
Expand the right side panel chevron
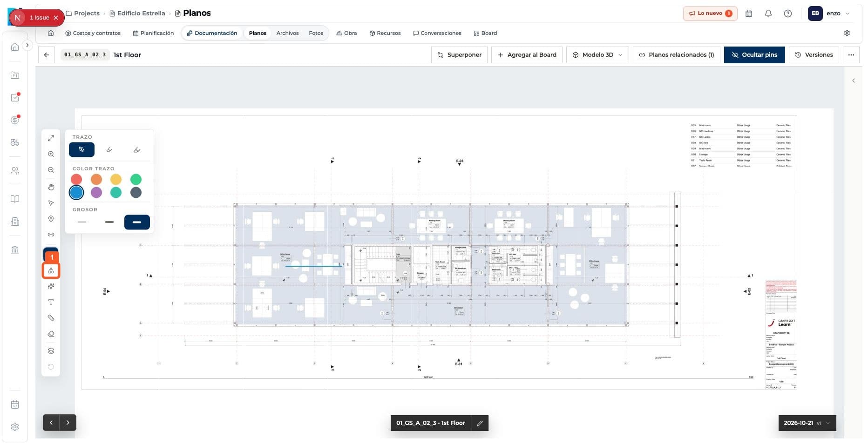(854, 81)
